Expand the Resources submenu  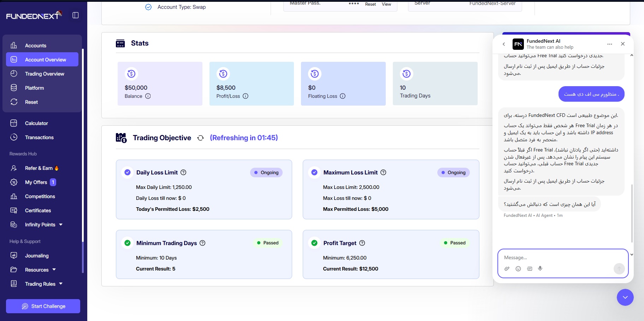coord(54,269)
